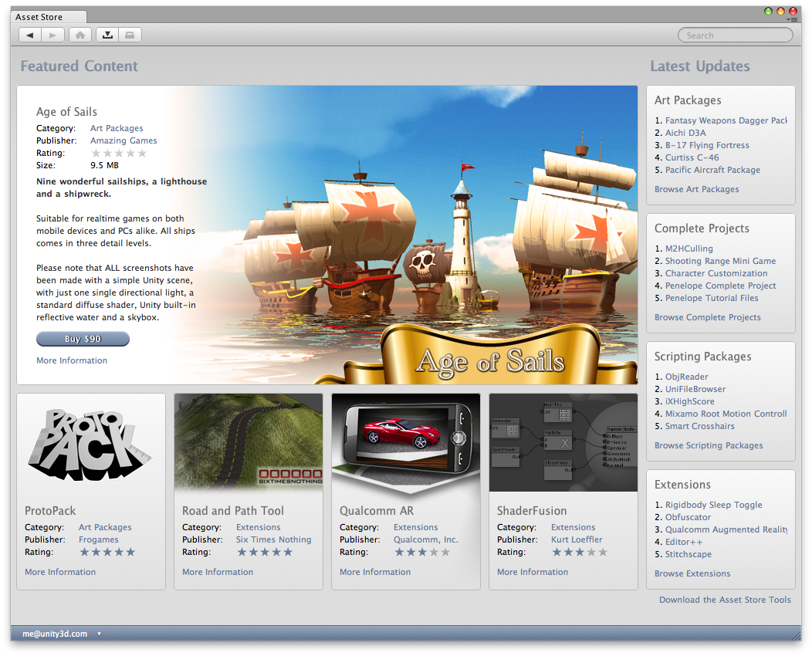Open M2HCulling listing
This screenshot has height=656, width=812.
point(689,249)
